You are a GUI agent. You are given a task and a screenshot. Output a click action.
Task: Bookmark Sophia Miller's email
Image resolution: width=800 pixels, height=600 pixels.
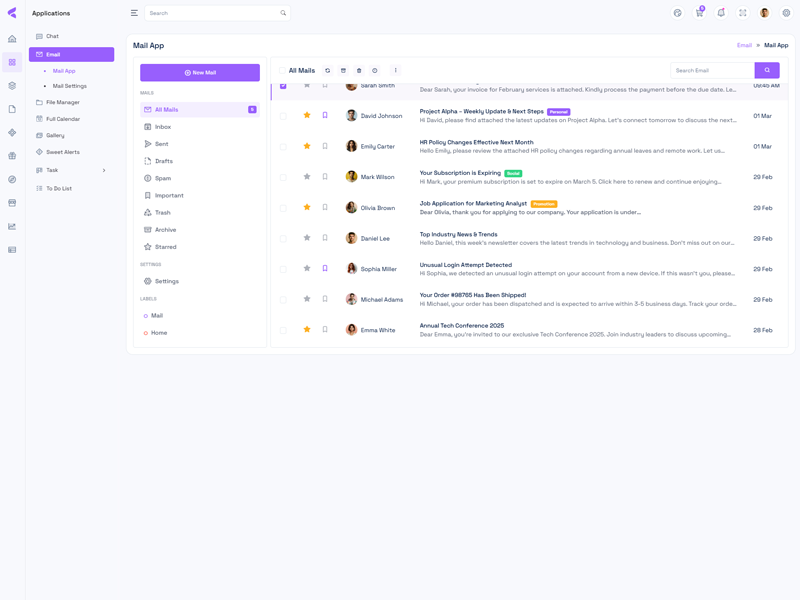pyautogui.click(x=325, y=269)
